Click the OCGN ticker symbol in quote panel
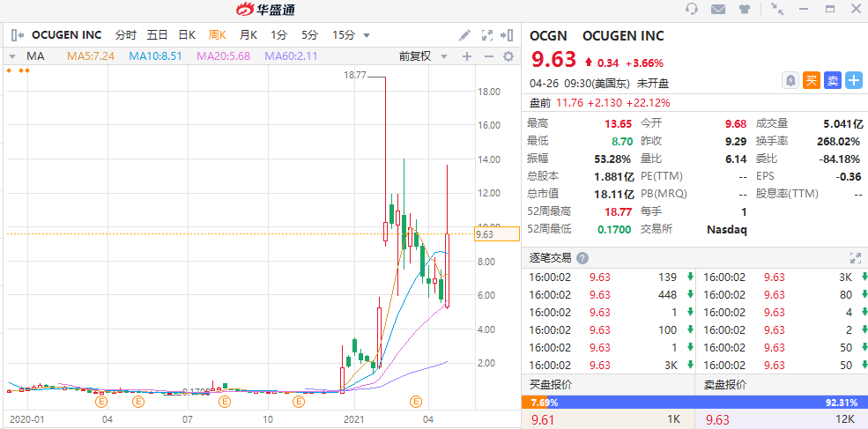The width and height of the screenshot is (868, 429). [549, 36]
